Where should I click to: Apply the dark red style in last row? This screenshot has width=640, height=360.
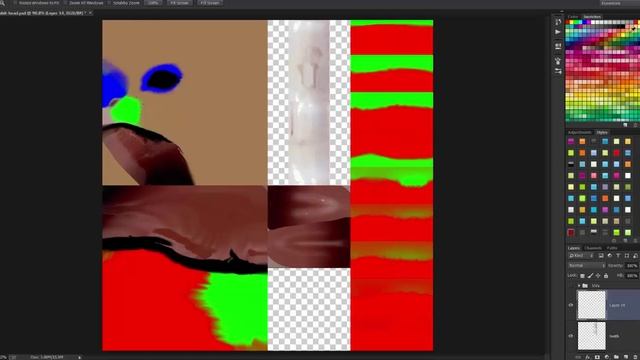pyautogui.click(x=571, y=233)
